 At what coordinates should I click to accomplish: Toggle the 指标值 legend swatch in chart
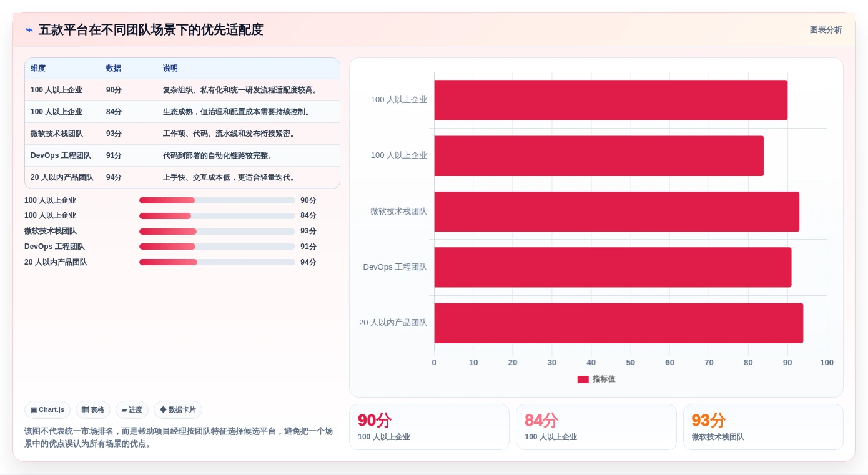583,380
